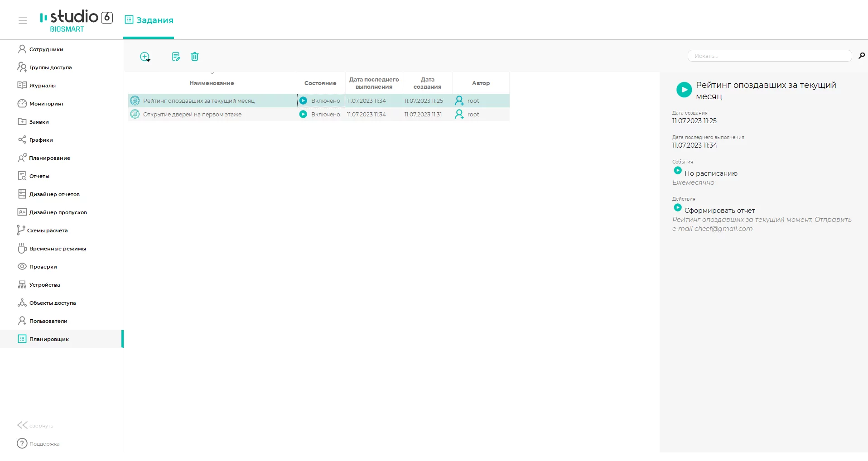Click the add new task icon
868x461 pixels.
pyautogui.click(x=144, y=57)
